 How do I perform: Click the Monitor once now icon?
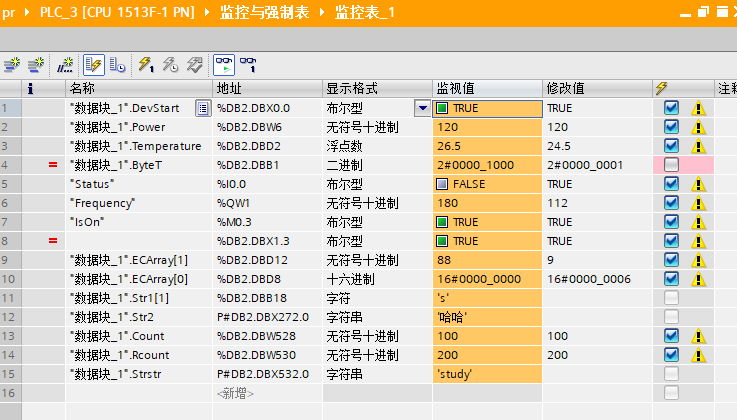[249, 64]
